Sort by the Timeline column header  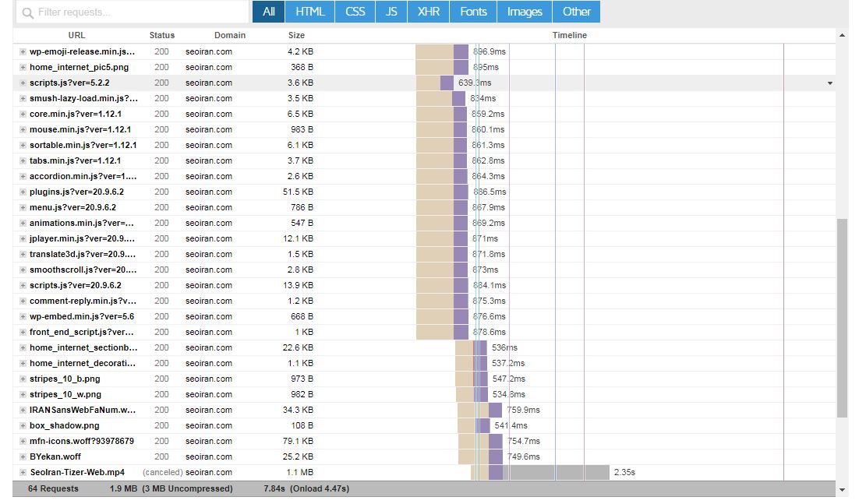569,35
